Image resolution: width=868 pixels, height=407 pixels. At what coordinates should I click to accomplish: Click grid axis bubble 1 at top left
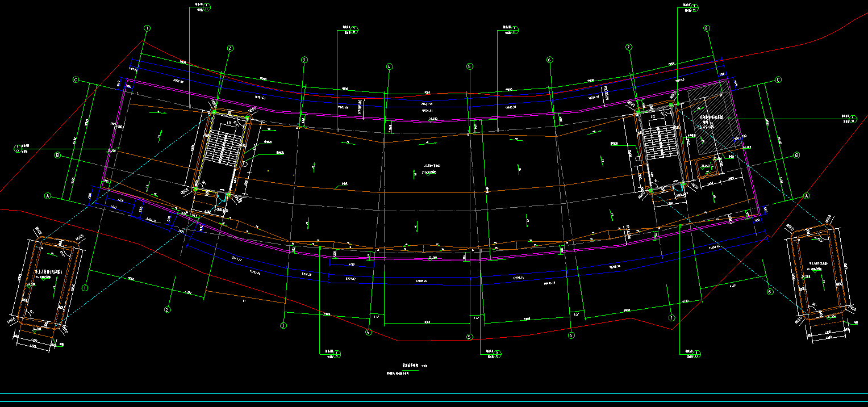pyautogui.click(x=147, y=28)
